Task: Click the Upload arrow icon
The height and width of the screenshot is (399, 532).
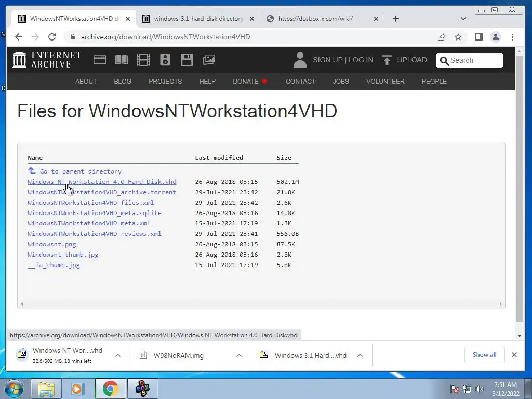Action: point(387,60)
